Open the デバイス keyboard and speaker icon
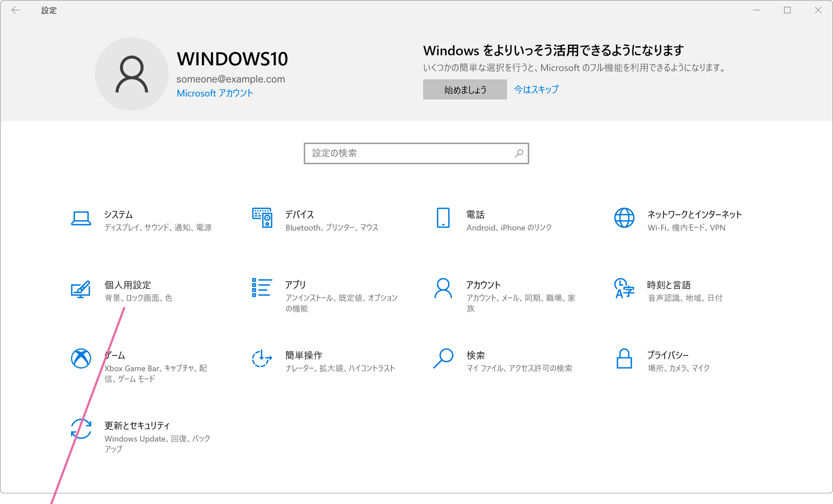 [x=262, y=217]
